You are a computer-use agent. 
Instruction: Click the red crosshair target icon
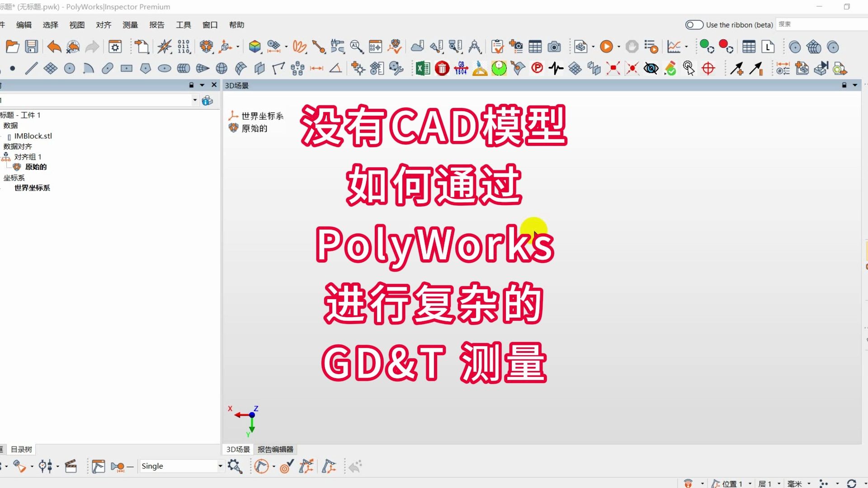point(708,69)
